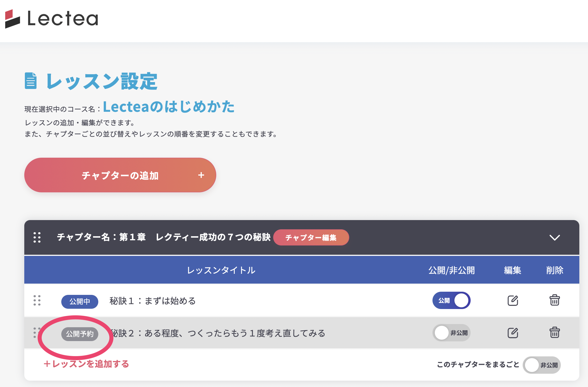Click the 公開/非公開 column header
Screen dimensions: 588x387
pos(451,270)
